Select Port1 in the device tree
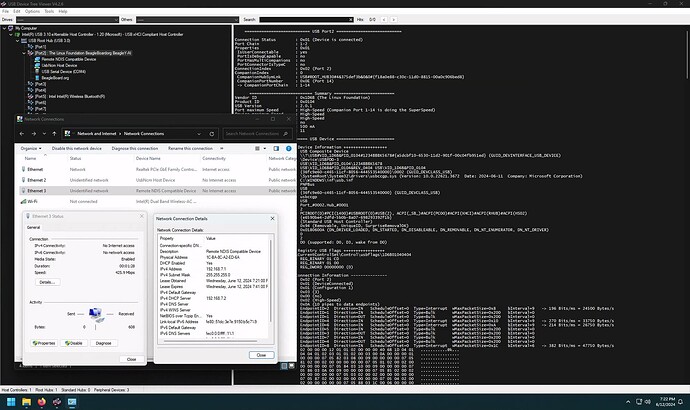 [40, 47]
